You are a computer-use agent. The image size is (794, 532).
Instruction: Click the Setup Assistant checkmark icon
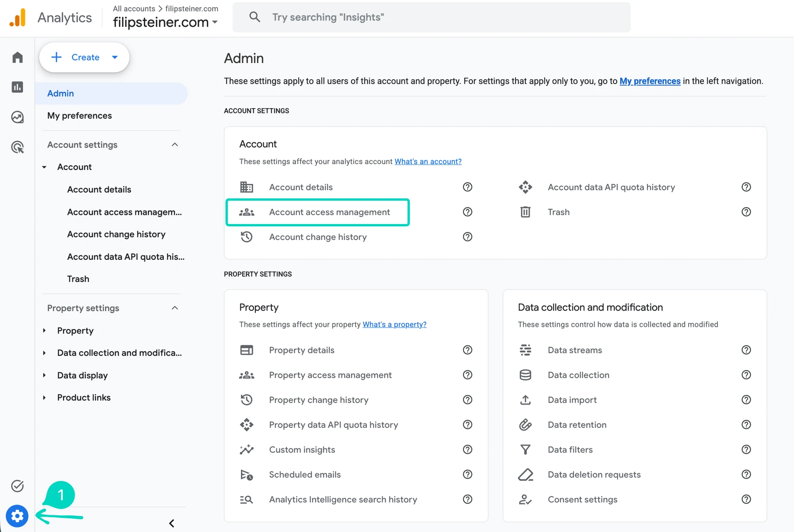point(17,486)
